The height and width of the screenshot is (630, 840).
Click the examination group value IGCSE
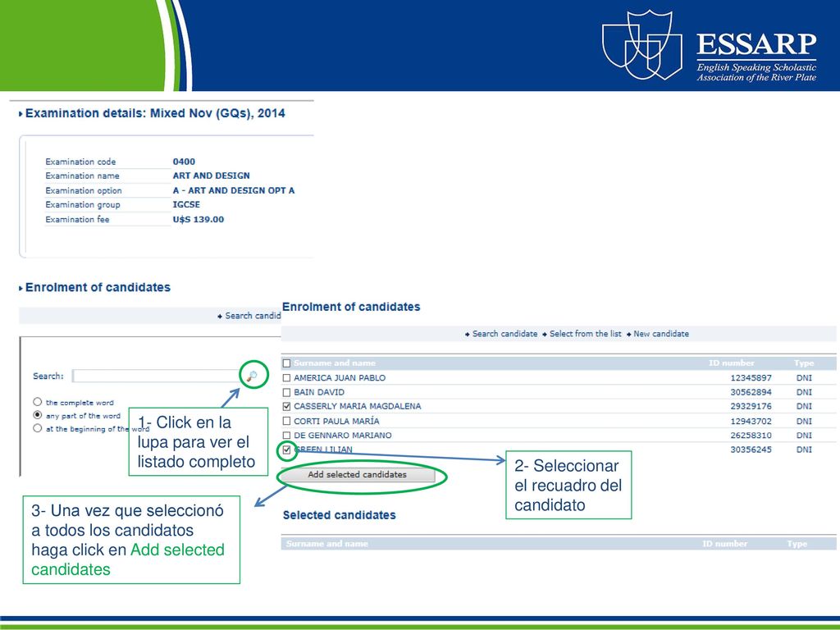(x=186, y=204)
